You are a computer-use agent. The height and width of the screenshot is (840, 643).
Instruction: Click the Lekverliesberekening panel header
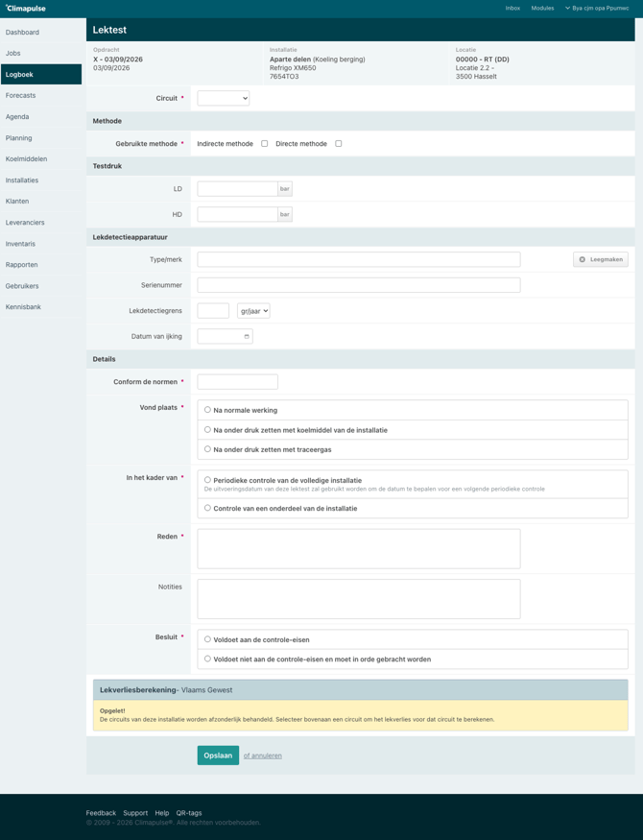point(360,690)
